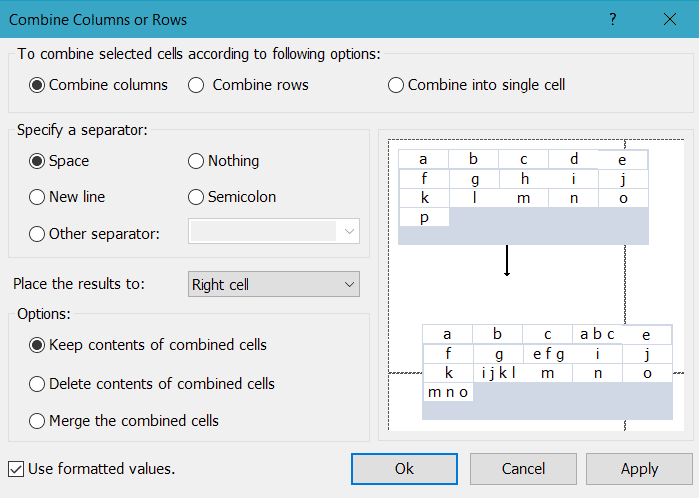Toggle the Use formatted values checkbox
Viewport: 699px width, 498px height.
[16, 468]
